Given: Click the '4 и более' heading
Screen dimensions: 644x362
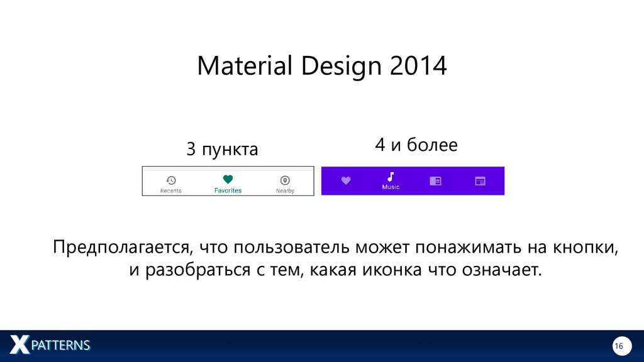Looking at the screenshot, I should 416,145.
